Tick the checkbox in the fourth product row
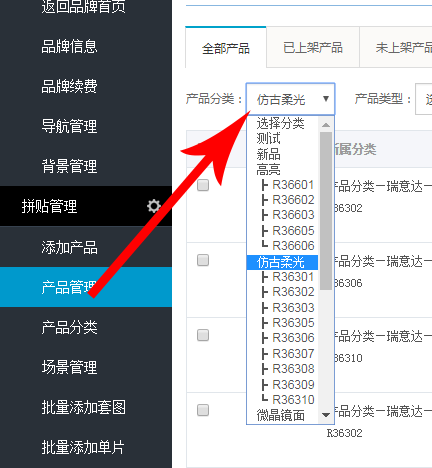Viewport: 432px width, 468px height. click(203, 410)
